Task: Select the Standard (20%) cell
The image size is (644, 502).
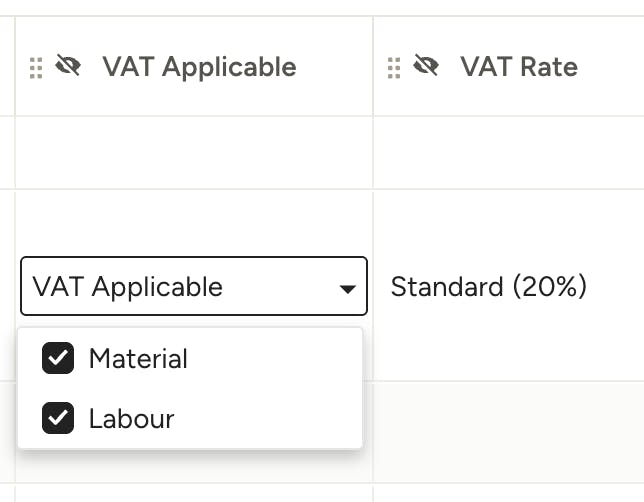Action: 489,286
